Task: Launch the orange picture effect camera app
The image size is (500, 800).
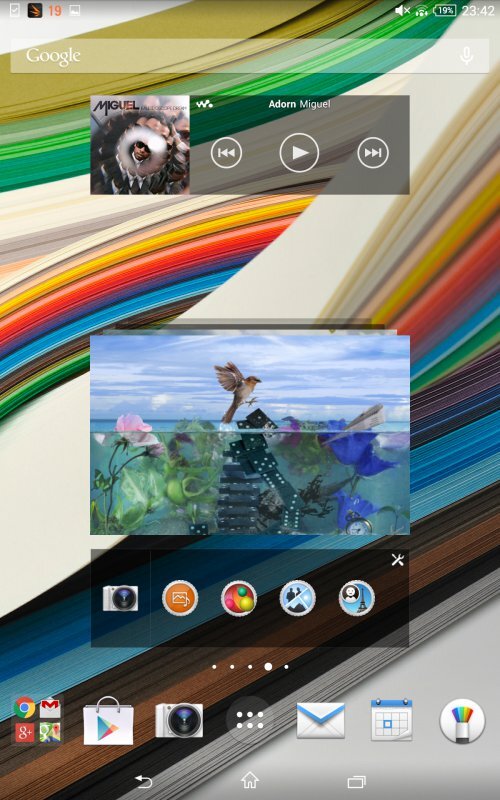Action: [x=180, y=598]
